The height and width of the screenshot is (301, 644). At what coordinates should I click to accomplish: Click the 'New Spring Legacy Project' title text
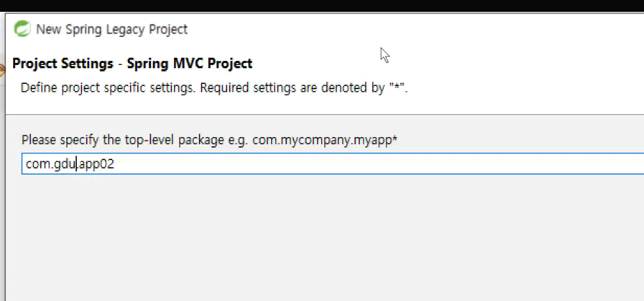pyautogui.click(x=112, y=29)
